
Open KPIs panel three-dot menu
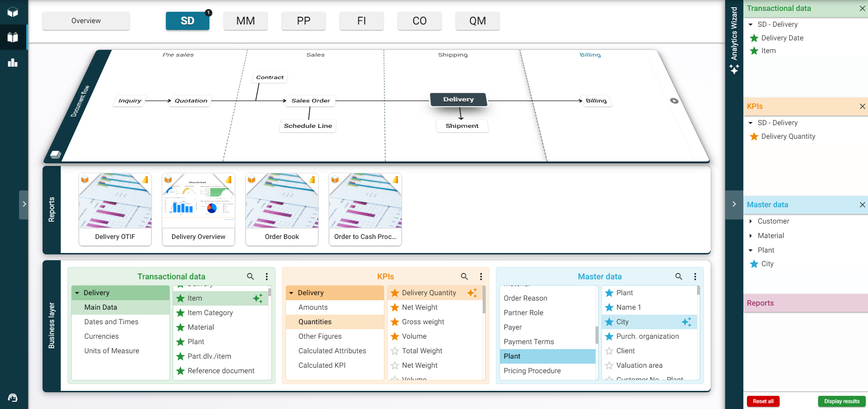[x=481, y=277]
